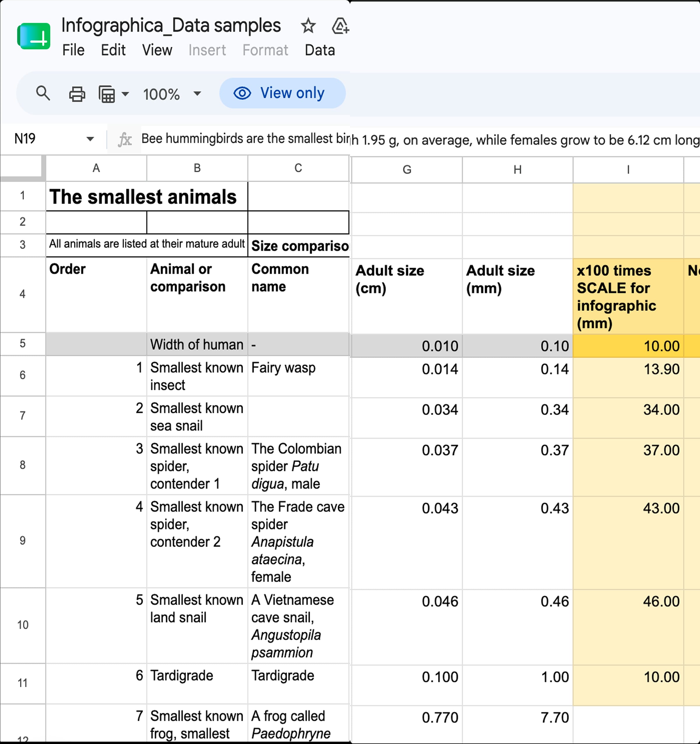Open the filter views table icon

107,94
